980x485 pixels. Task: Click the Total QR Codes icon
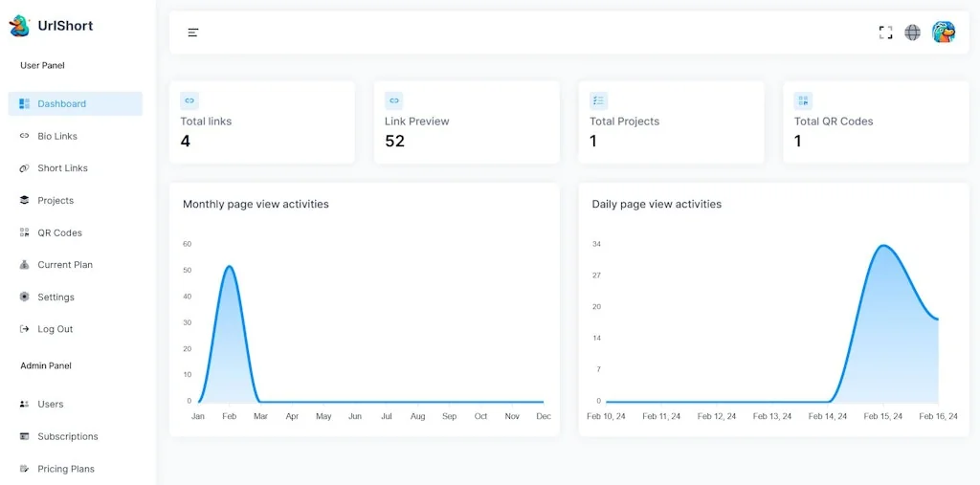(x=803, y=100)
